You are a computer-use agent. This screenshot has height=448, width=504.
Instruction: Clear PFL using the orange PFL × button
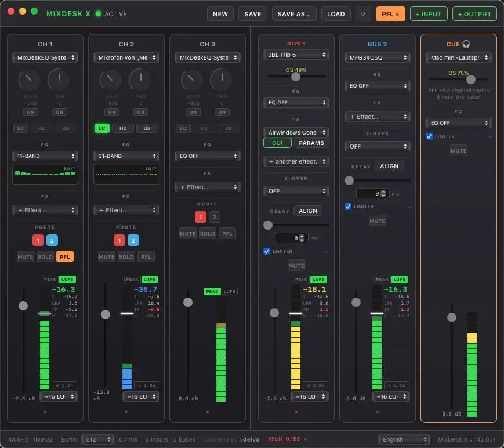390,14
